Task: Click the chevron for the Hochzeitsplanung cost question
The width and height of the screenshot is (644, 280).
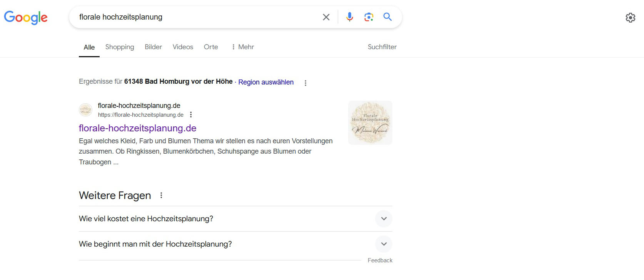Action: 384,219
